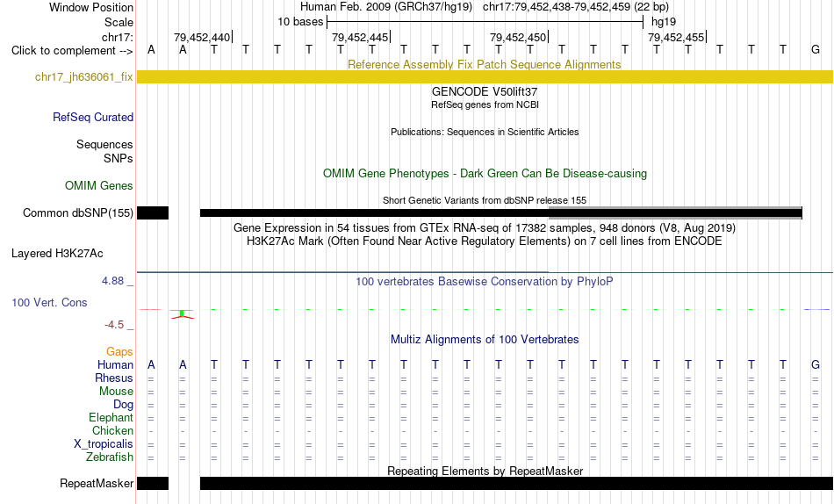Click 100 vertebrates Basewise Conservation by PhyloP title

484,281
